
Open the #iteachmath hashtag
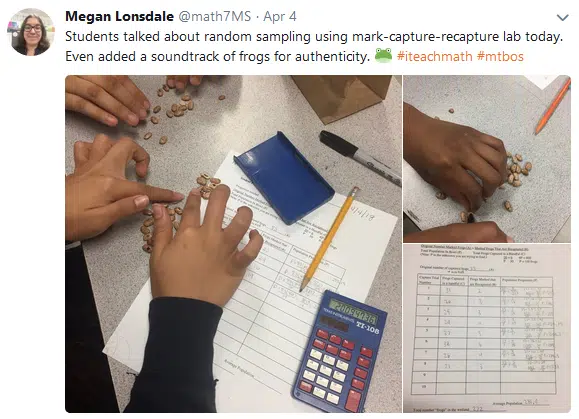click(434, 56)
